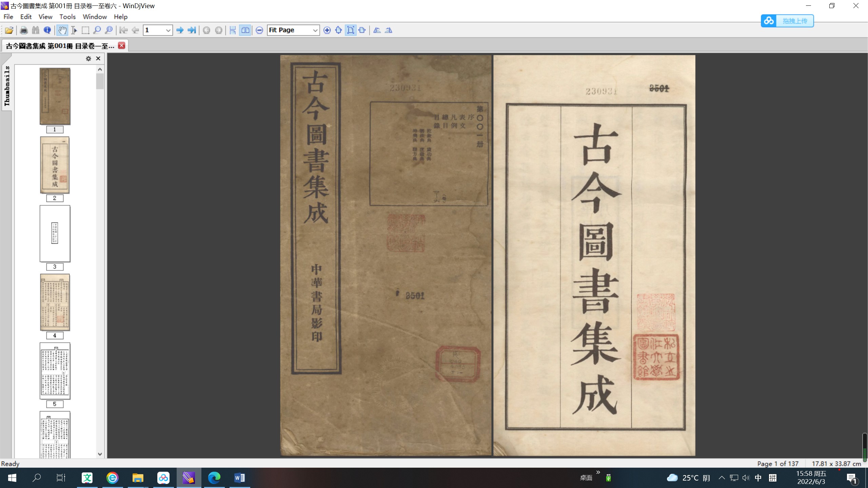Open Microsoft Edge from taskbar
The height and width of the screenshot is (488, 868).
(x=214, y=478)
